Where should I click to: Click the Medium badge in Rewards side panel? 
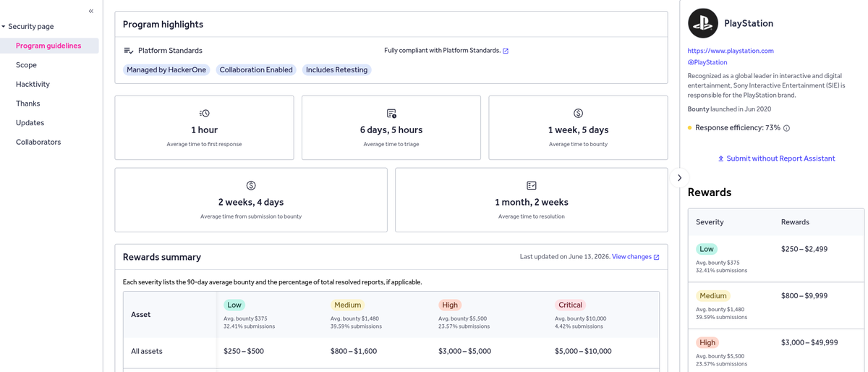click(712, 296)
